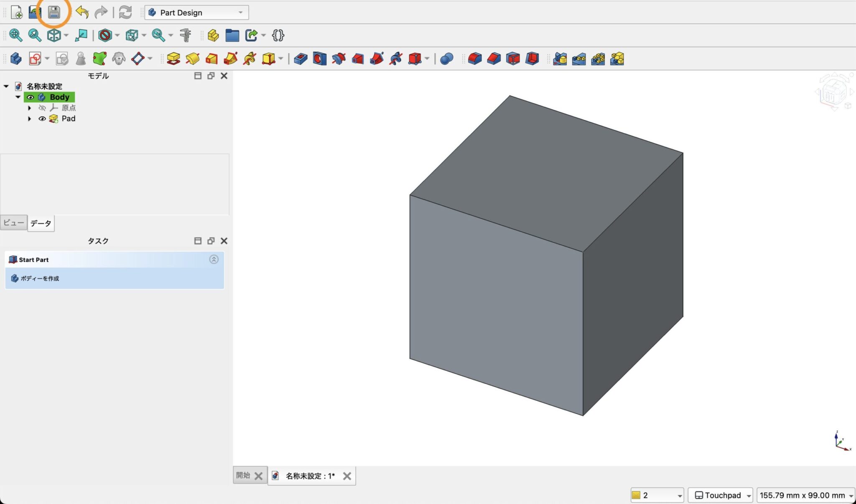Select the Boolean operation tool

coord(447,59)
